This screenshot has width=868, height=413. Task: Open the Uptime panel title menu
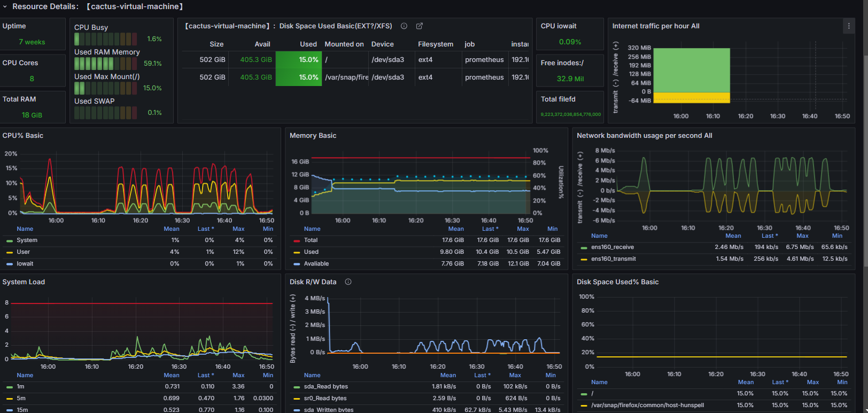click(x=14, y=26)
